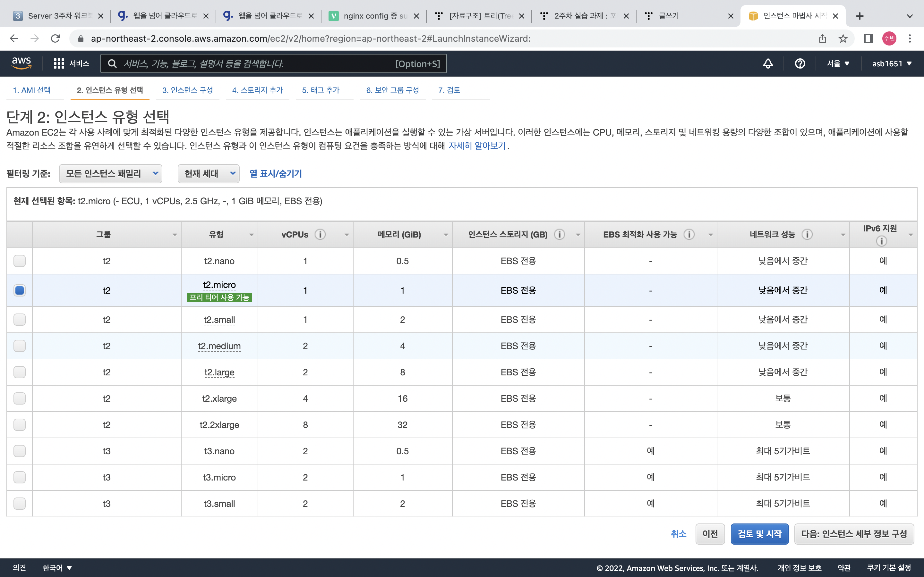Click the 열 표시/숨기기 link
Screen dimensions: 924x577
click(x=276, y=174)
